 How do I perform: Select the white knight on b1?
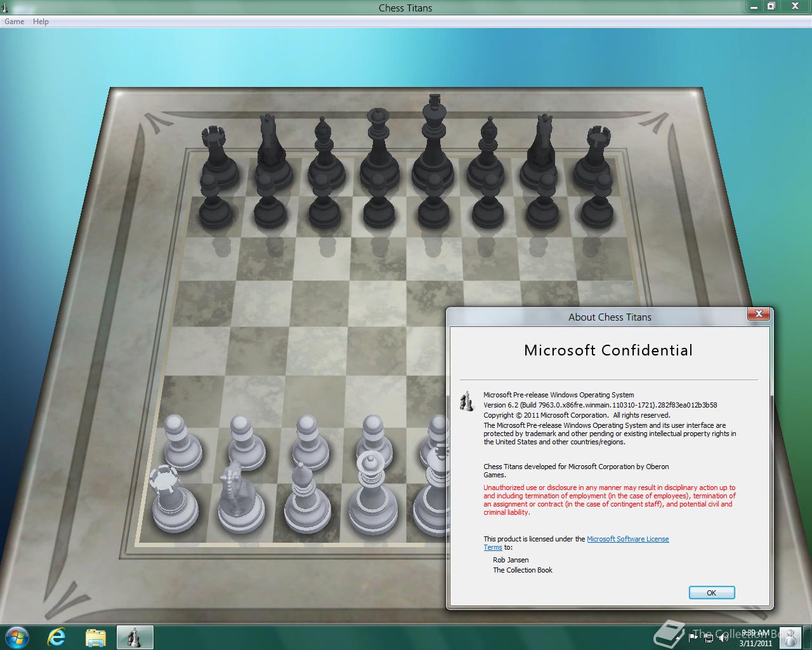tap(240, 498)
